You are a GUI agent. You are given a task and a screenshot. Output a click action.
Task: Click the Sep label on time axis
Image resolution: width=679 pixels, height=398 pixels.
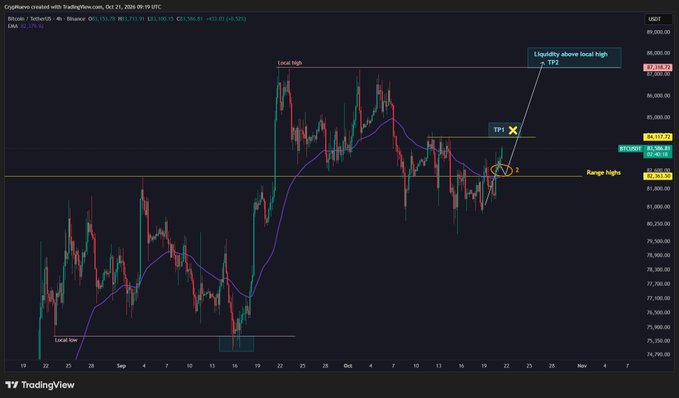pyautogui.click(x=121, y=366)
